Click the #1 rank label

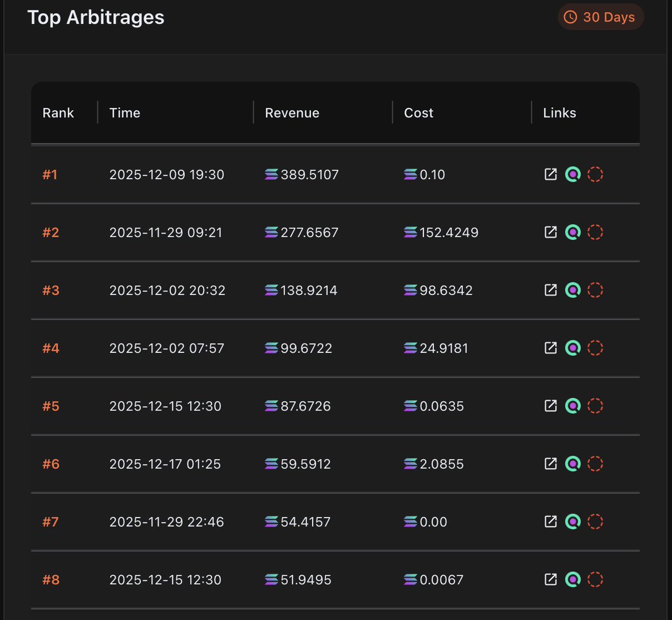click(50, 174)
